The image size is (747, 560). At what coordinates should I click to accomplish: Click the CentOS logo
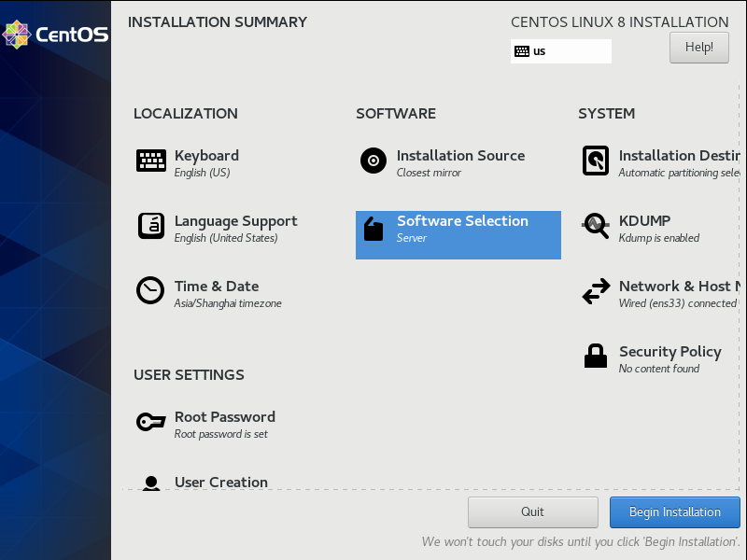[55, 35]
